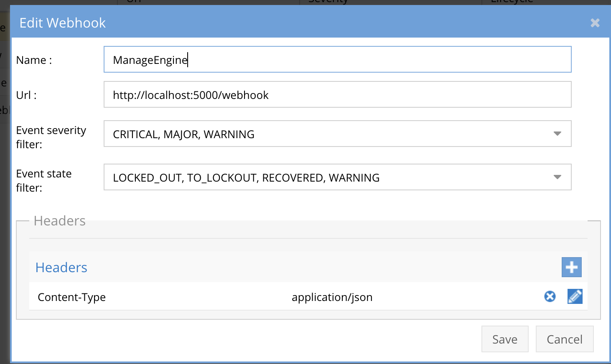
Task: Click the application/json header value
Action: [332, 297]
